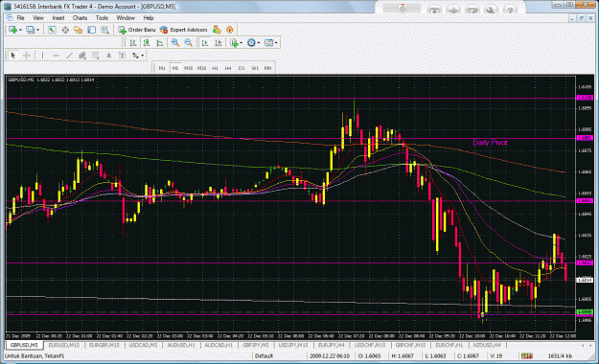599x364 pixels.
Task: Open the Market Watch window icon
Action: click(x=52, y=30)
